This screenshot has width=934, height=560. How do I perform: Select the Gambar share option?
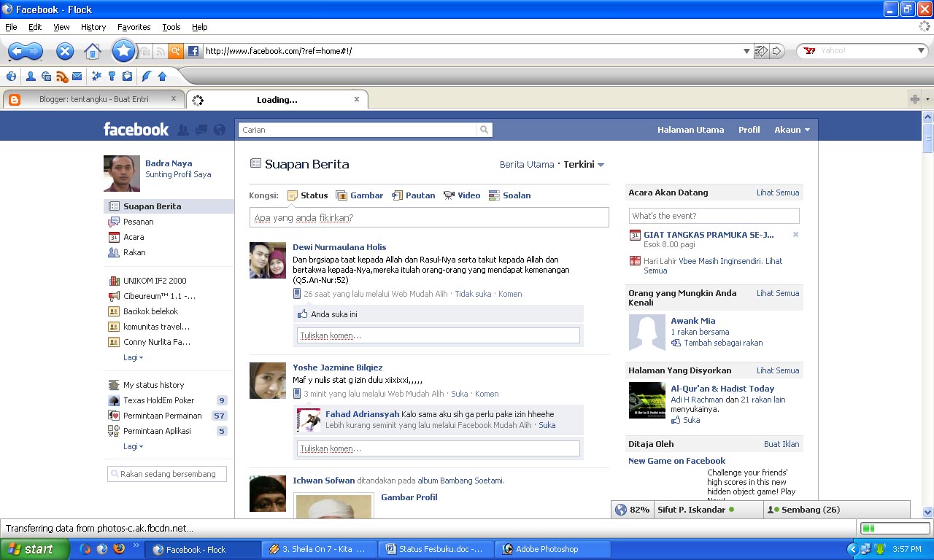359,195
